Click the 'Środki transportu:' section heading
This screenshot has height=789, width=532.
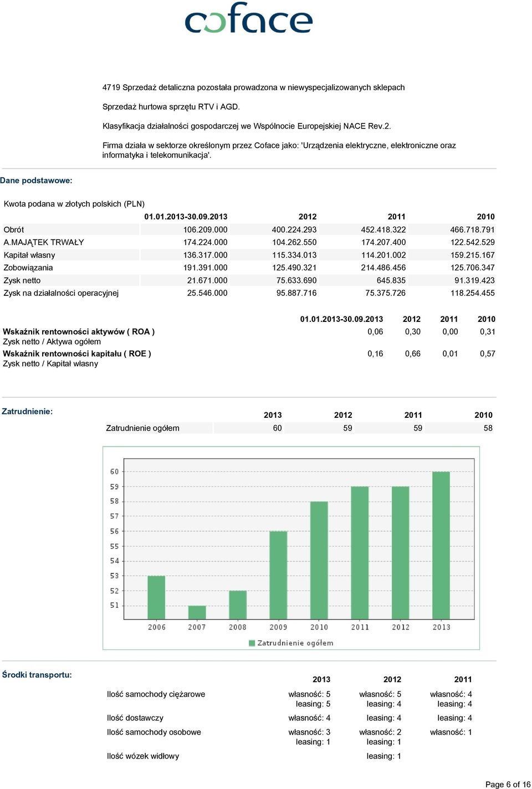tap(37, 675)
